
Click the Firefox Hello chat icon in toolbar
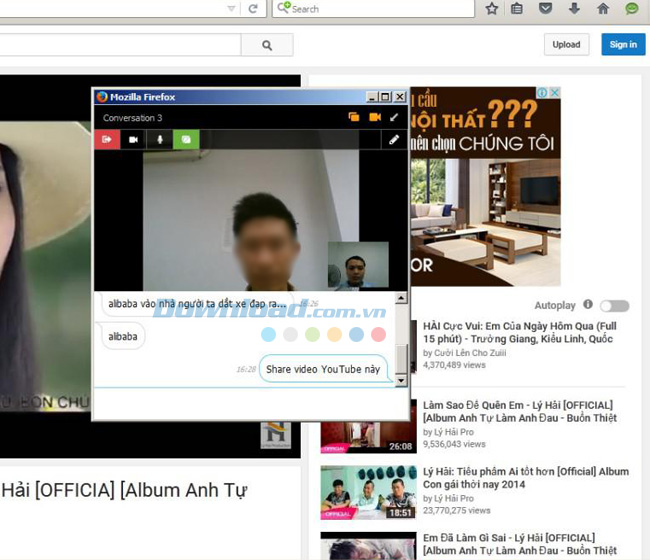pos(632,9)
